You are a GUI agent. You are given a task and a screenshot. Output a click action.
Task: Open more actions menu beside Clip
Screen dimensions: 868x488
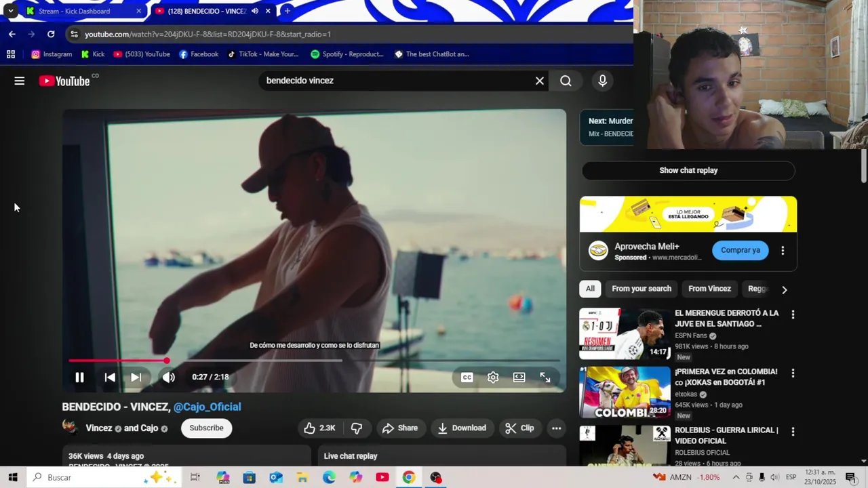click(x=556, y=428)
